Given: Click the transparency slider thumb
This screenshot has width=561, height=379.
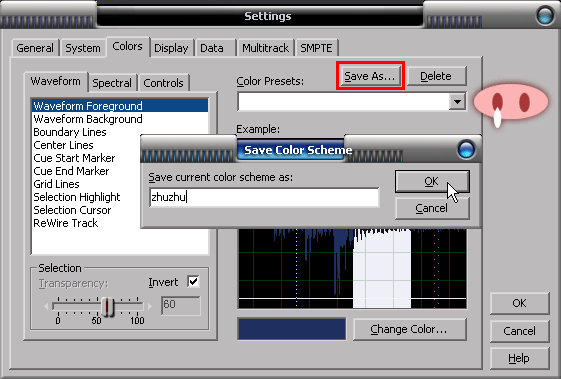Looking at the screenshot, I should point(107,306).
